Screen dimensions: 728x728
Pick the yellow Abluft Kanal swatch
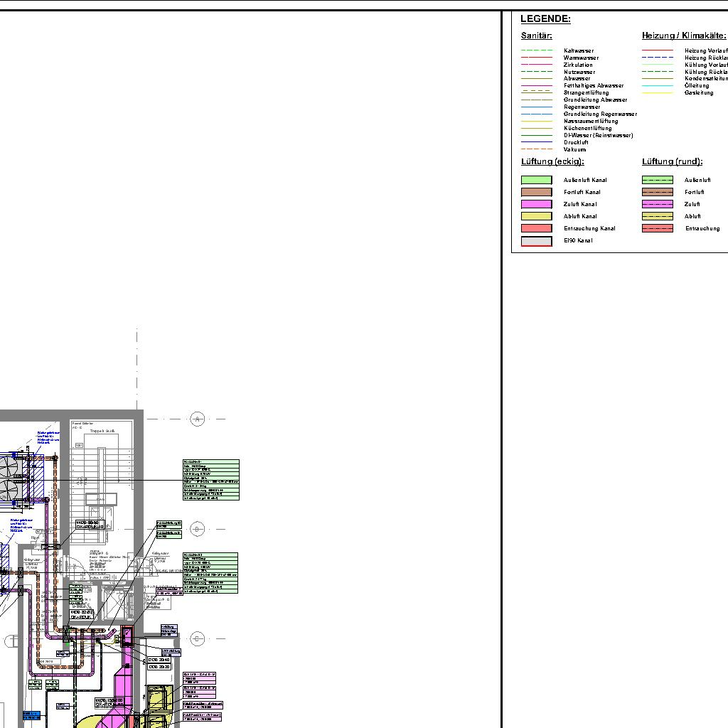pyautogui.click(x=536, y=216)
